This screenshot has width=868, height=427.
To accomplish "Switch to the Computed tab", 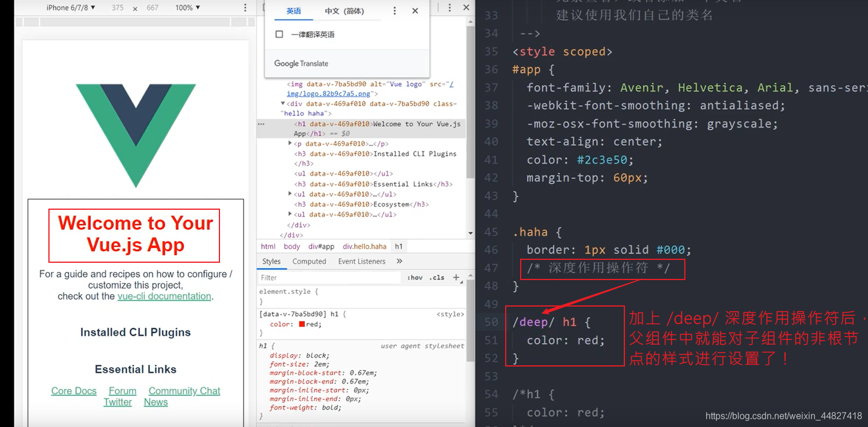I will coord(309,261).
